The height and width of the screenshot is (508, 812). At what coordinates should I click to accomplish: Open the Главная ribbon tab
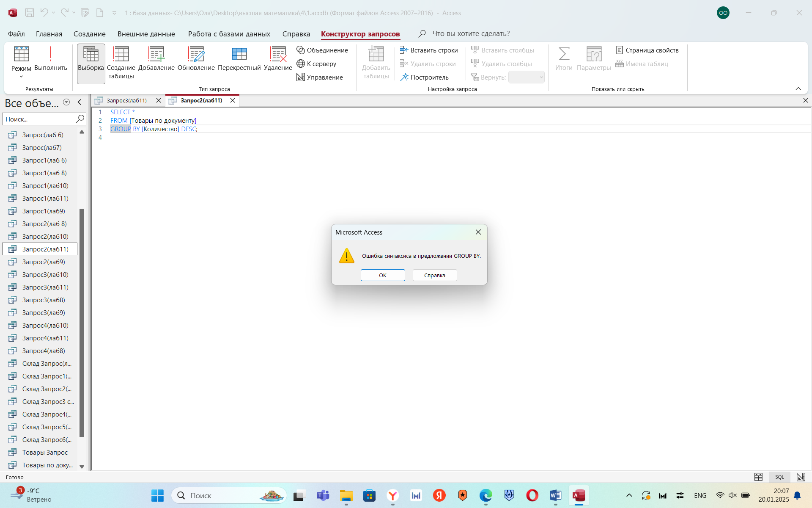49,34
